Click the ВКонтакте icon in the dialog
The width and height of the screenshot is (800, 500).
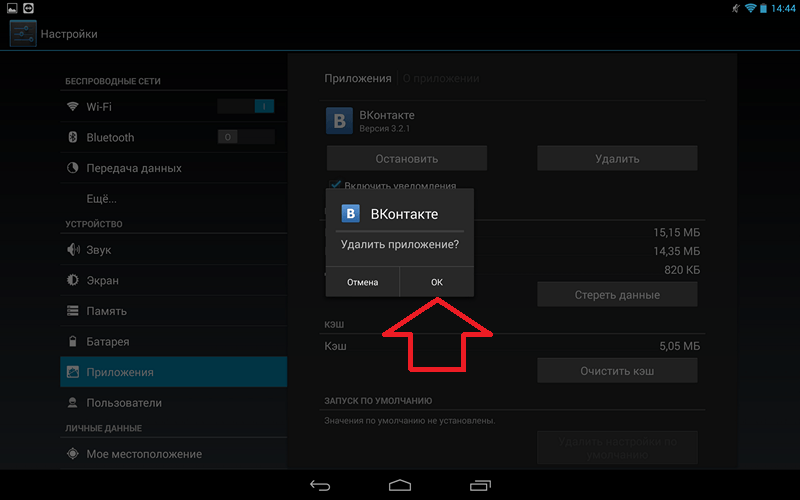pyautogui.click(x=351, y=214)
